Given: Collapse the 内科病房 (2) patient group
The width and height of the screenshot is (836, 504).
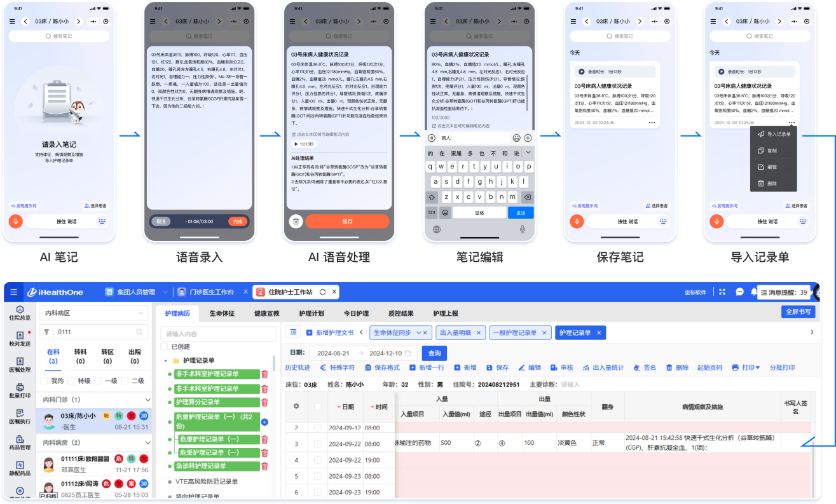Looking at the screenshot, I should pos(147,442).
